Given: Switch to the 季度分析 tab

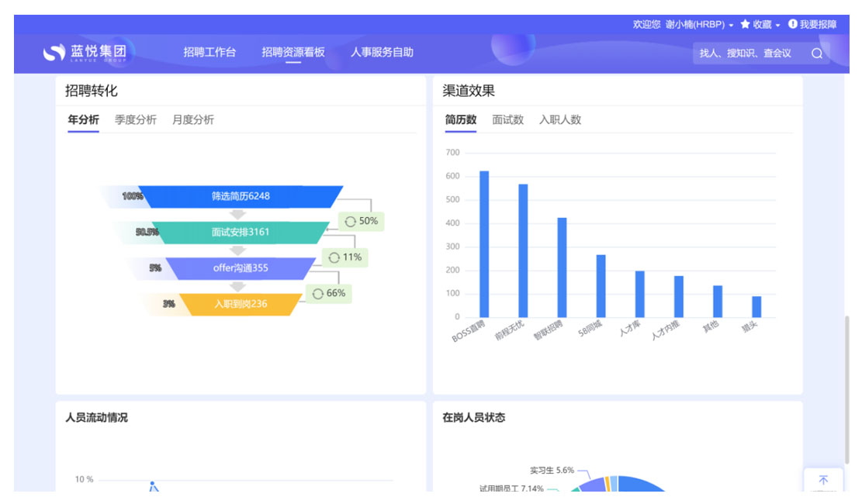Looking at the screenshot, I should tap(136, 119).
